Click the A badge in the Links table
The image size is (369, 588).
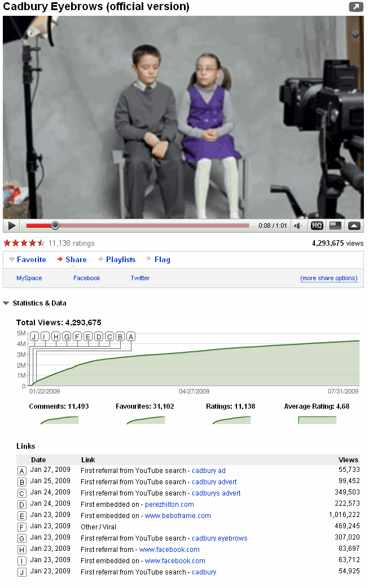pos(22,471)
